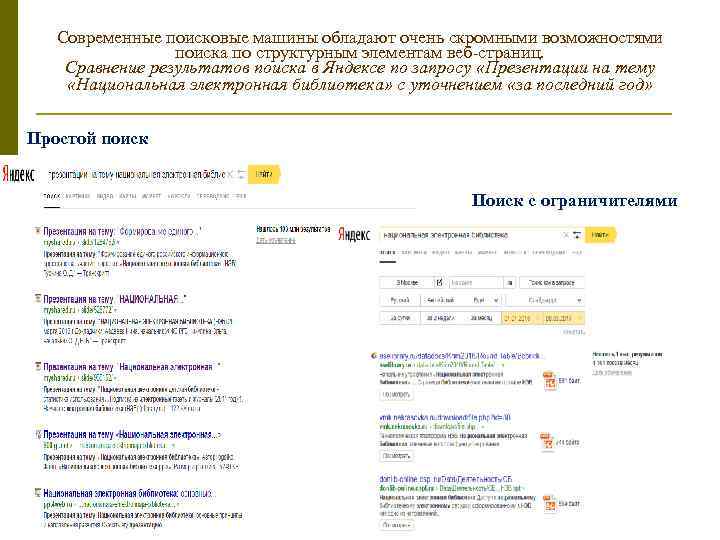Select the 'За сутки' time filter
The height and width of the screenshot is (540, 720).
click(399, 318)
